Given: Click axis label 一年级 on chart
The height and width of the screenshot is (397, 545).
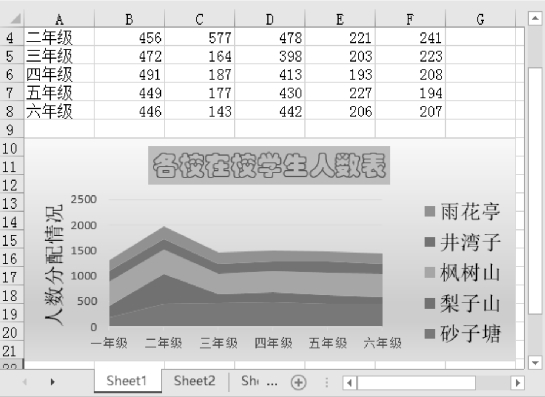Looking at the screenshot, I should tap(109, 343).
